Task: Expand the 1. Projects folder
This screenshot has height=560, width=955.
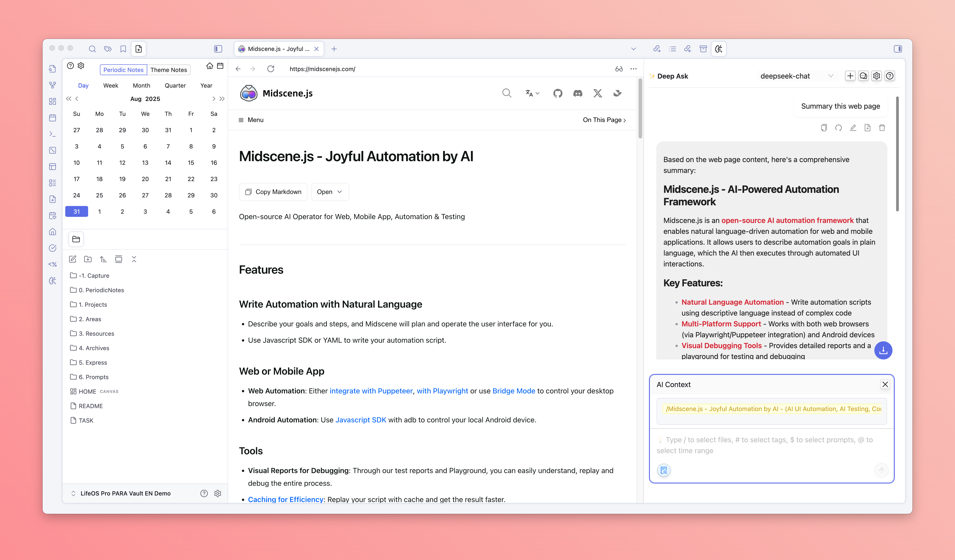Action: [93, 305]
